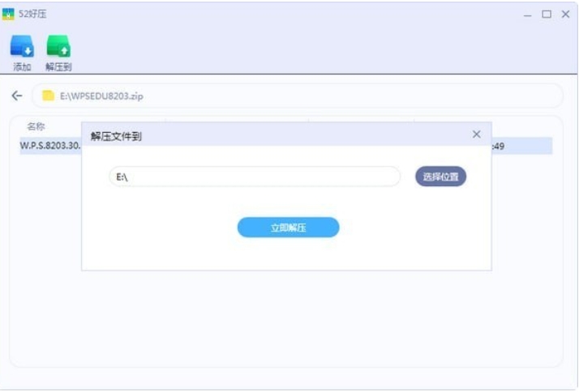Focus the E:\ destination path field
The image size is (579, 392).
[255, 177]
